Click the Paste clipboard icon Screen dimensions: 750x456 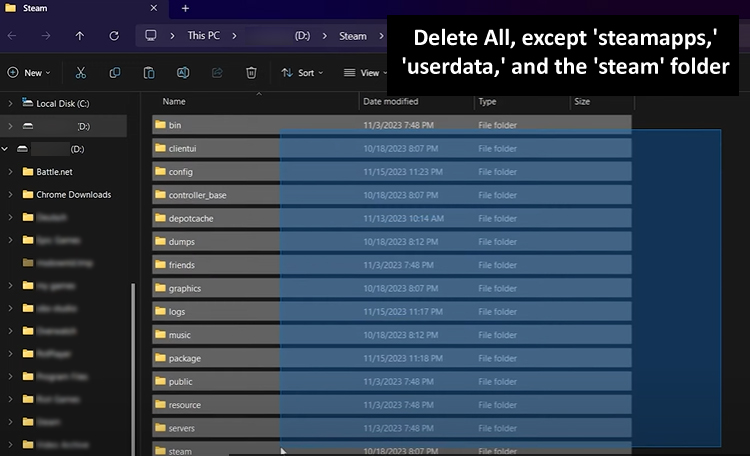(149, 73)
